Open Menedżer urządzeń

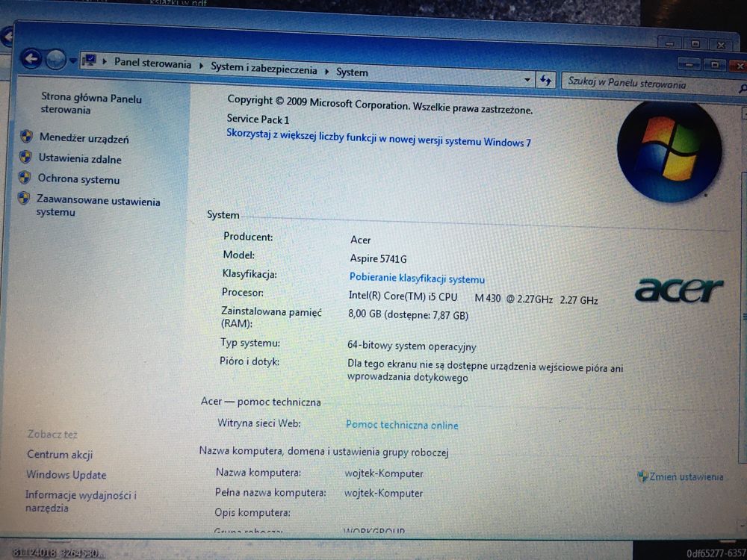[x=84, y=139]
